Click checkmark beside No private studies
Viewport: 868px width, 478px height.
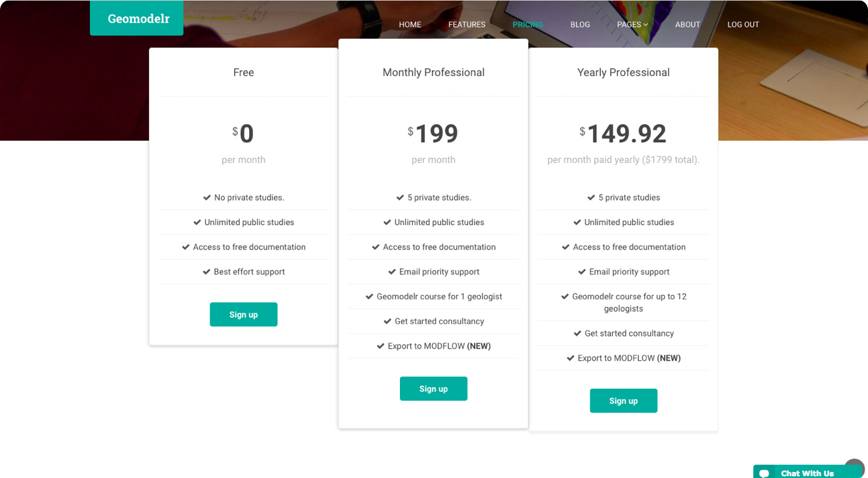point(207,198)
